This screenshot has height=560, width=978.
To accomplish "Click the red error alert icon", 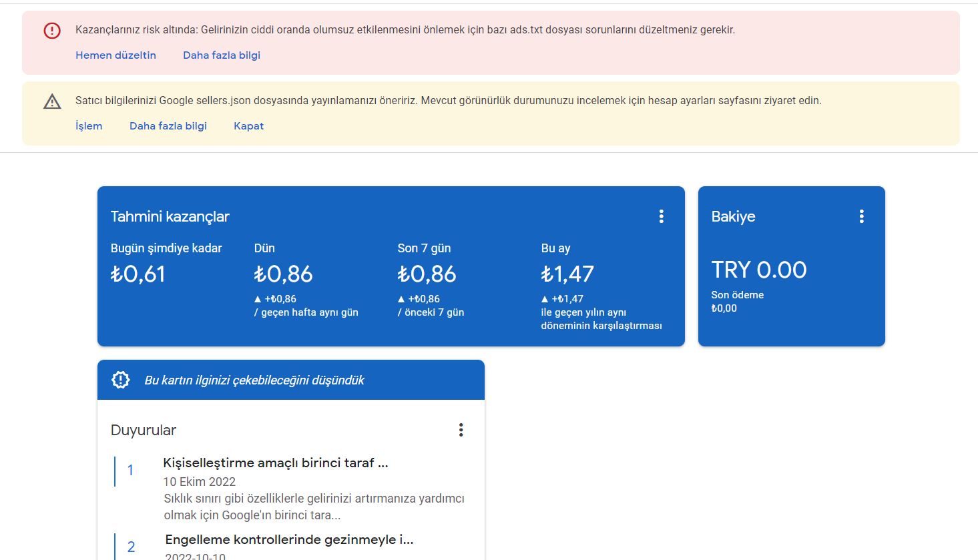I will click(52, 31).
